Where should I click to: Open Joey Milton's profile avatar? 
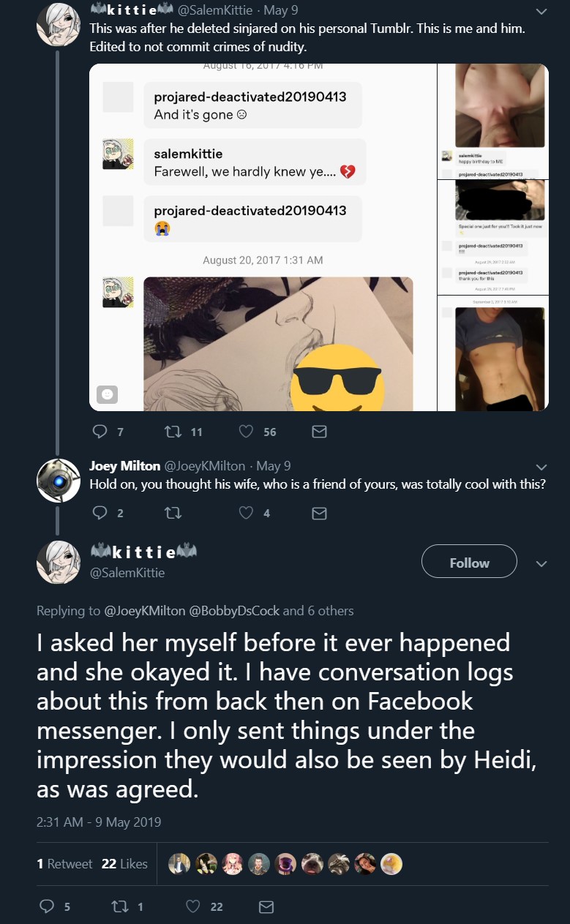coord(59,480)
